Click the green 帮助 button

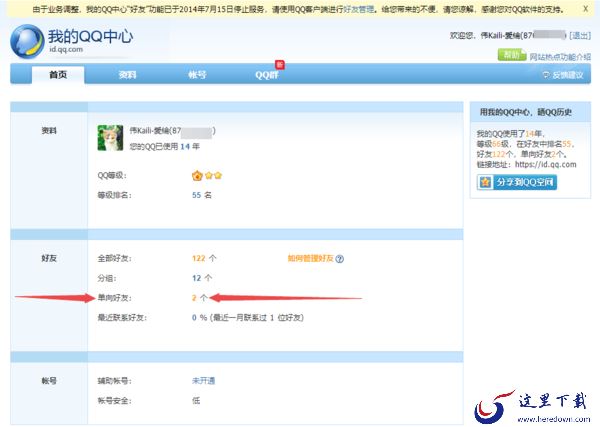pyautogui.click(x=512, y=55)
